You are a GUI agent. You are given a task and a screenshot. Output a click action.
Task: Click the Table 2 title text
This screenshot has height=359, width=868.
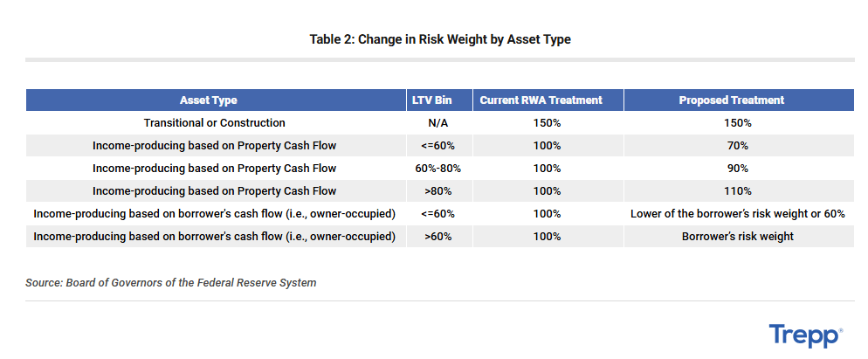[x=440, y=39]
